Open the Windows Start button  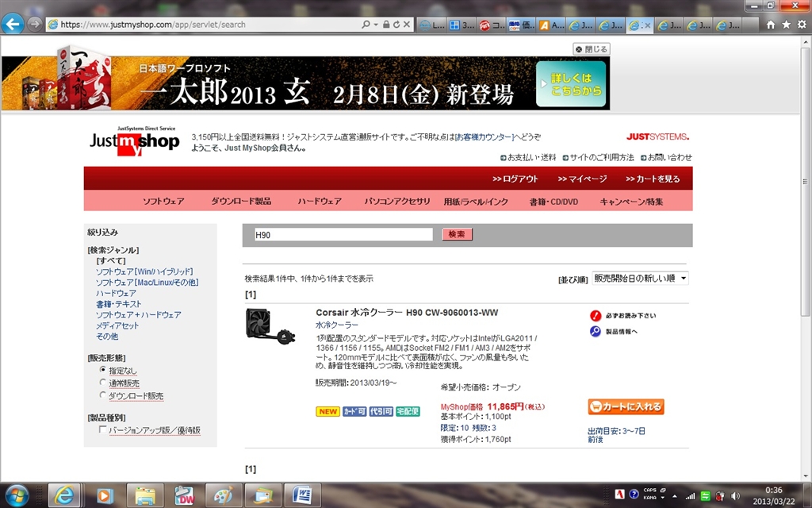pyautogui.click(x=17, y=495)
